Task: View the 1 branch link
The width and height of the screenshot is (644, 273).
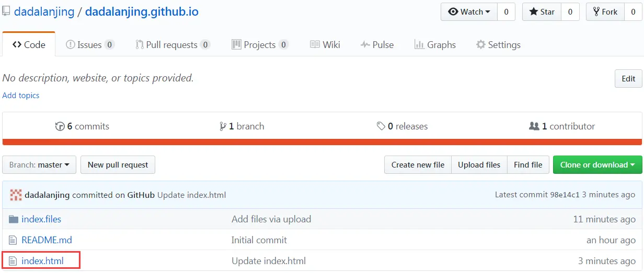Action: coord(242,126)
